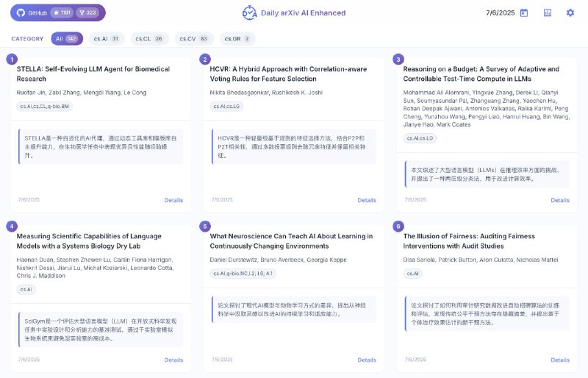588x378 pixels.
Task: Filter papers by cs.AI category
Action: pos(107,38)
